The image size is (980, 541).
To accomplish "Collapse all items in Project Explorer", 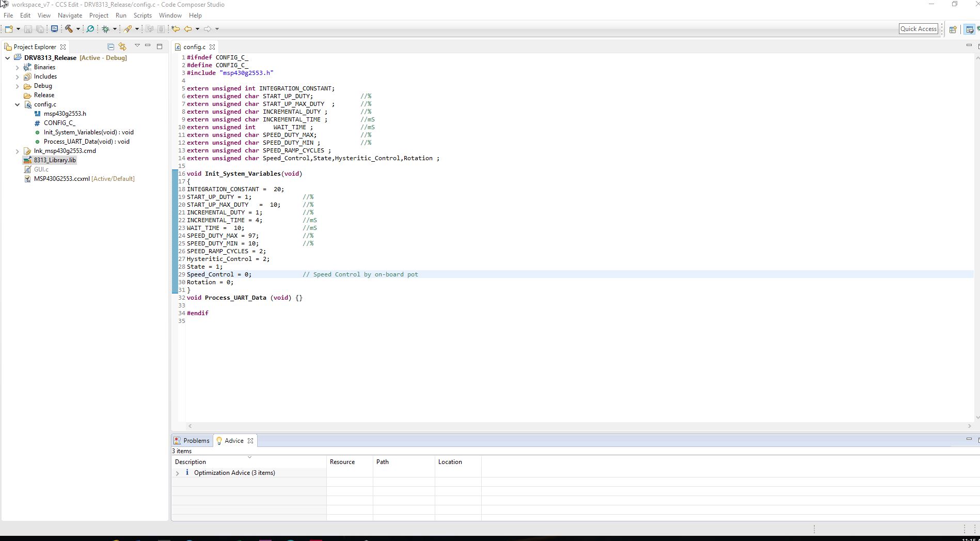I will 110,47.
